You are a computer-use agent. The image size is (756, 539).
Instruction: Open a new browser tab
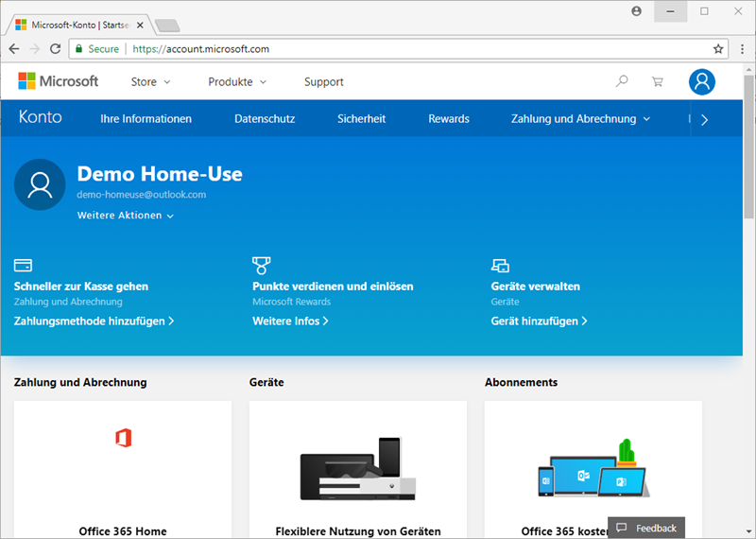click(x=168, y=26)
